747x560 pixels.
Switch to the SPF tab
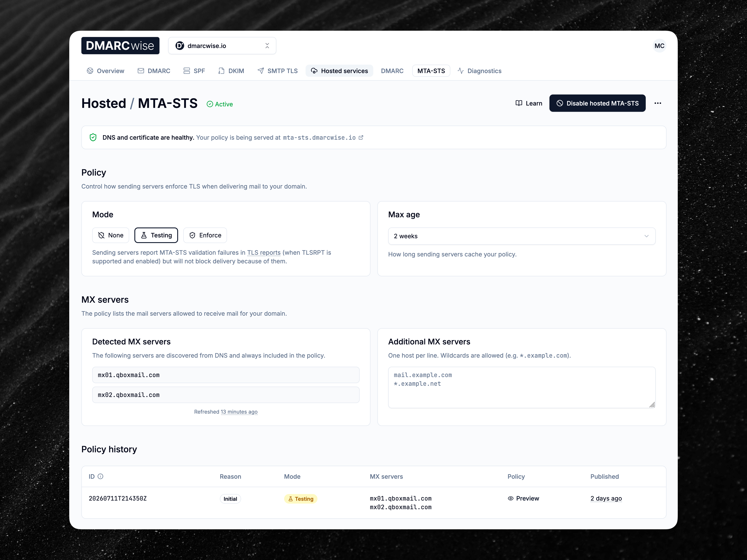[x=194, y=71]
